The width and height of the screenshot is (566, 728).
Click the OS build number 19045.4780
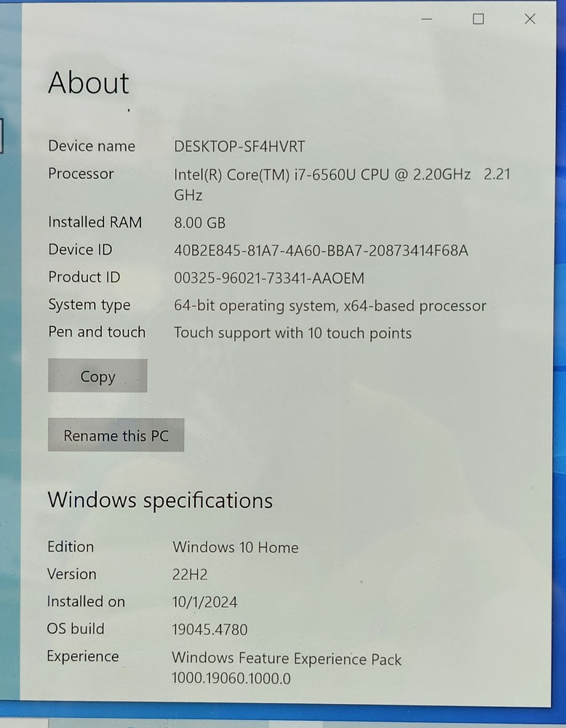210,630
